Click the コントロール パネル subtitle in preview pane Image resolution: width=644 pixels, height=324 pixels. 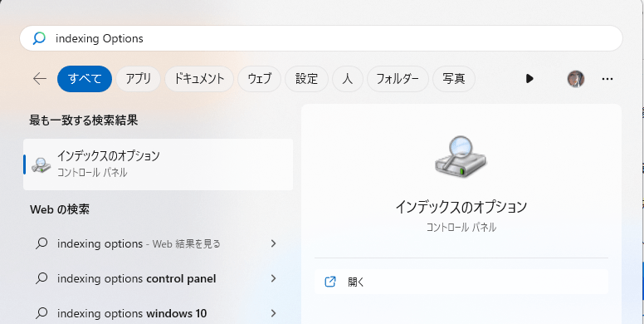coord(461,228)
